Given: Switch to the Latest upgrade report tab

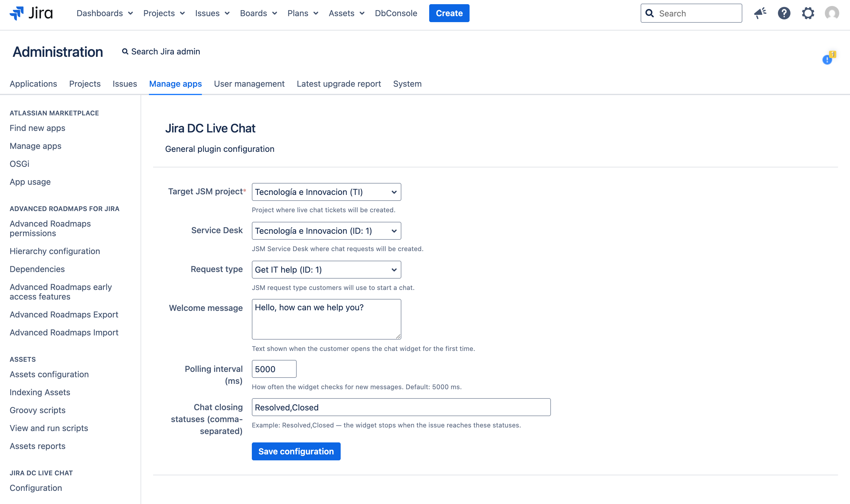Looking at the screenshot, I should (339, 84).
